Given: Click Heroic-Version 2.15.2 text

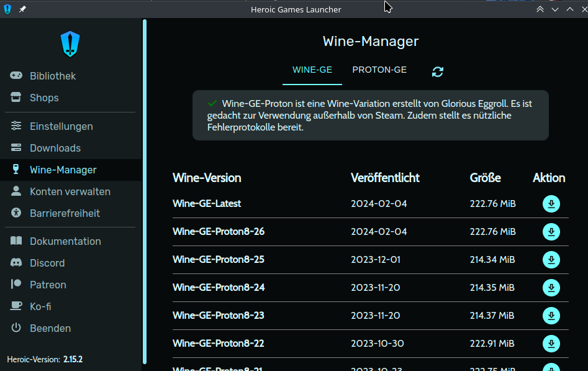Looking at the screenshot, I should click(x=45, y=359).
